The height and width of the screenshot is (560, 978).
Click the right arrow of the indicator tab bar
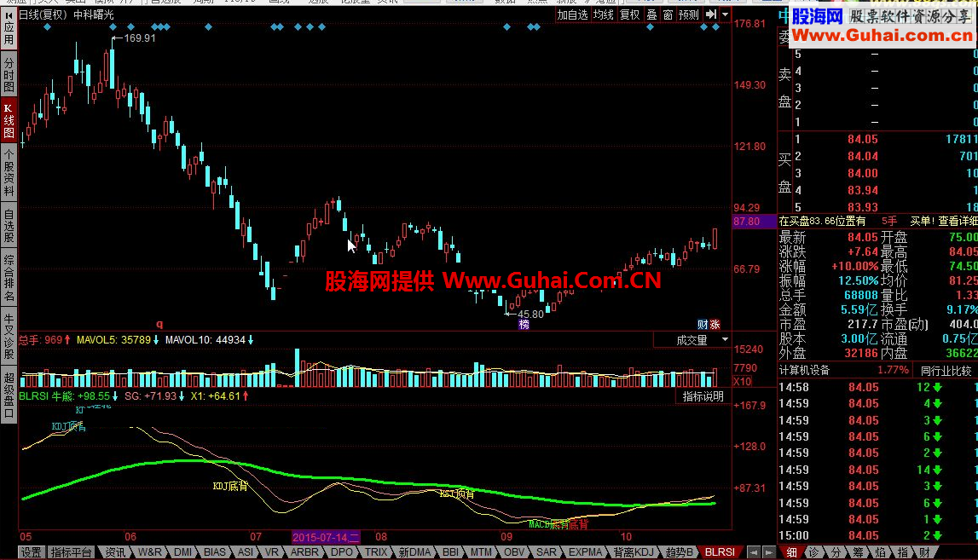tap(769, 552)
